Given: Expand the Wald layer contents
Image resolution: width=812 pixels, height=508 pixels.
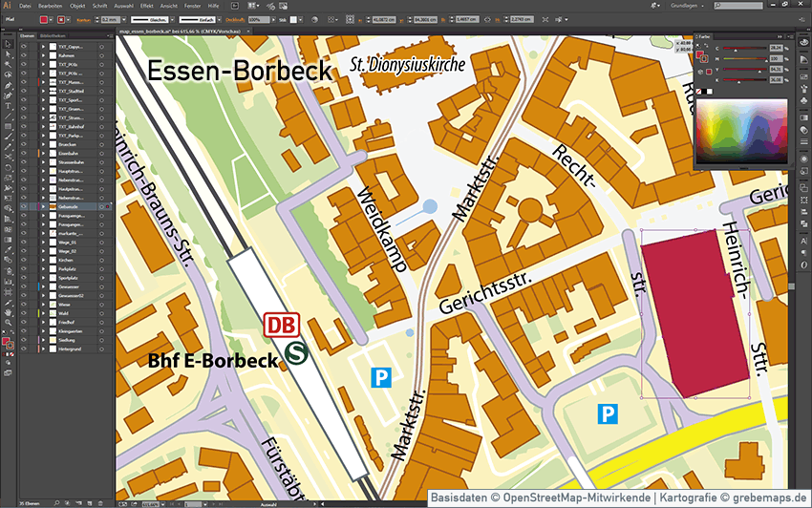Looking at the screenshot, I should 41,313.
